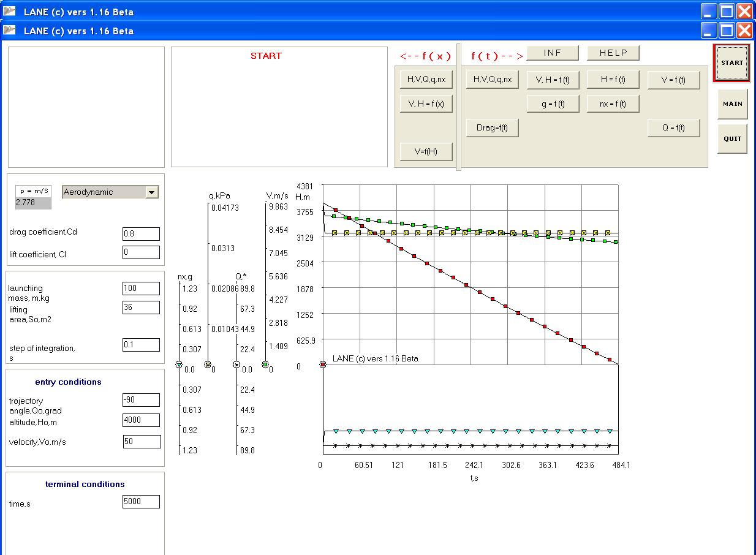The height and width of the screenshot is (555, 756).
Task: Select the launching mass input field
Action: click(141, 289)
